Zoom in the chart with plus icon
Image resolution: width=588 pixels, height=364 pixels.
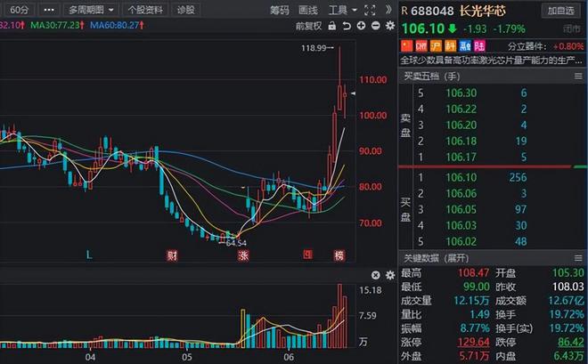(361, 26)
